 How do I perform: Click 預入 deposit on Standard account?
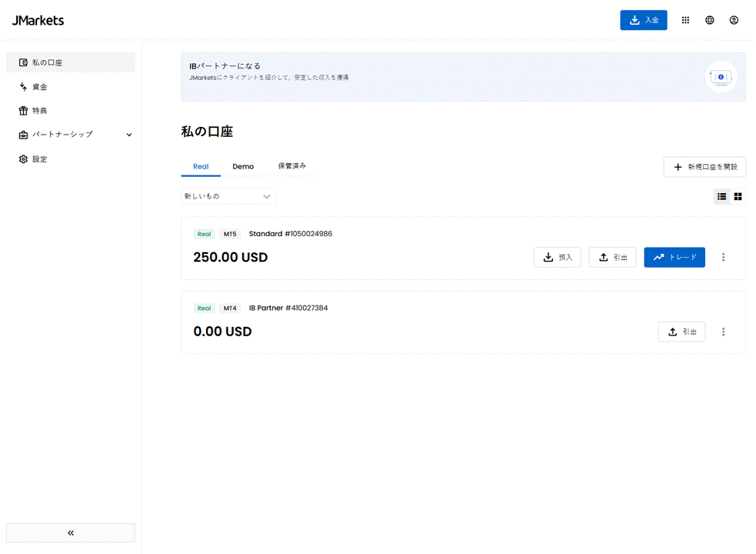pos(557,257)
